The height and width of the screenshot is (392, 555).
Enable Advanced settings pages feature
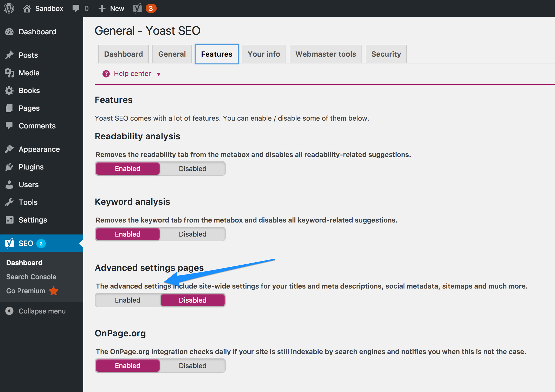coord(127,300)
